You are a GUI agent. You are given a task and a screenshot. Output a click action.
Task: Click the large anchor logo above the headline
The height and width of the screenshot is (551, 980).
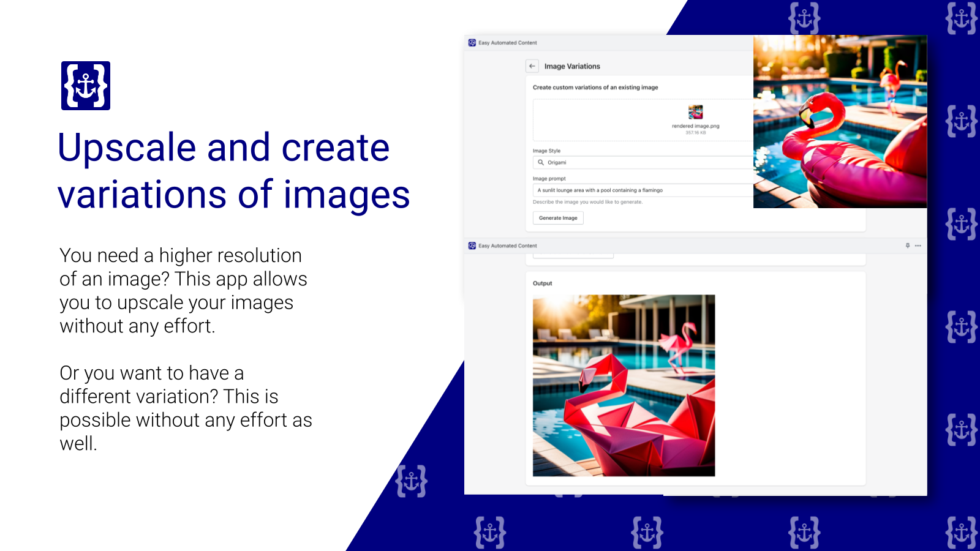click(86, 86)
